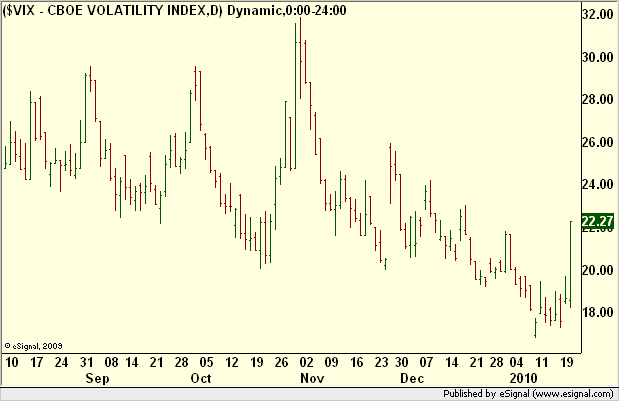Click the date label 10 at far left
The image size is (619, 401).
11,362
